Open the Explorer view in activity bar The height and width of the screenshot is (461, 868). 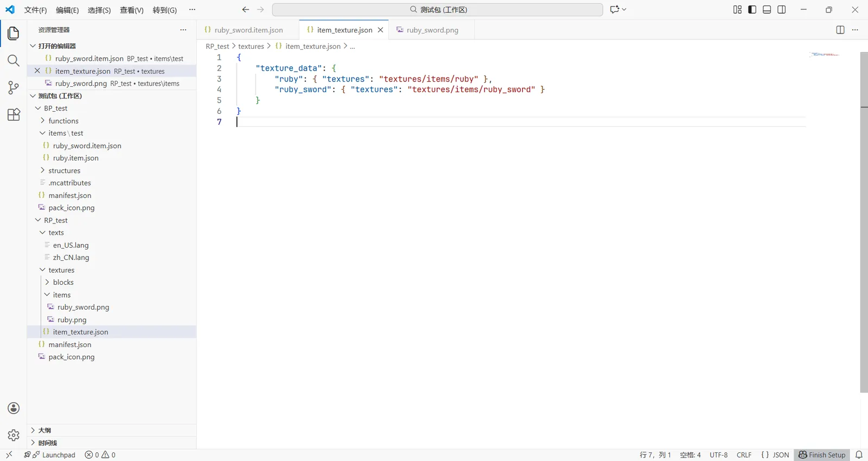pyautogui.click(x=14, y=33)
